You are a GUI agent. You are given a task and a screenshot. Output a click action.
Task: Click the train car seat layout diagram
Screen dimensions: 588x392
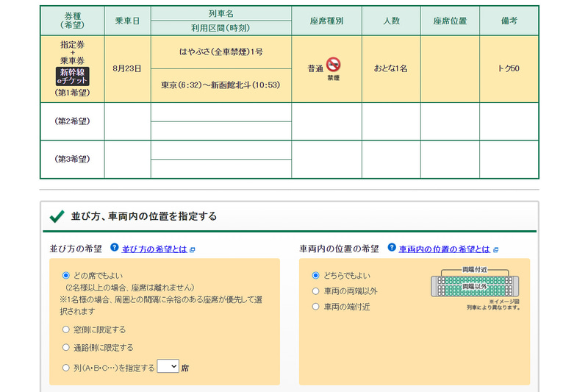(475, 282)
